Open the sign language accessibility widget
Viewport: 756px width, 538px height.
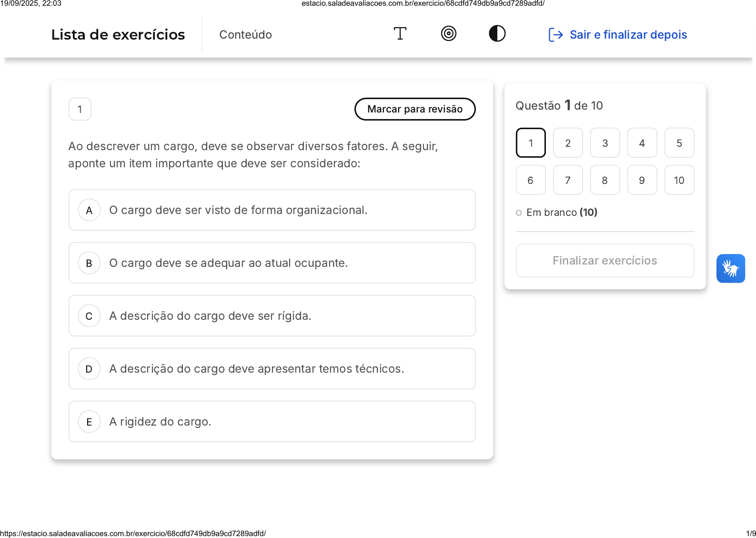tap(730, 268)
